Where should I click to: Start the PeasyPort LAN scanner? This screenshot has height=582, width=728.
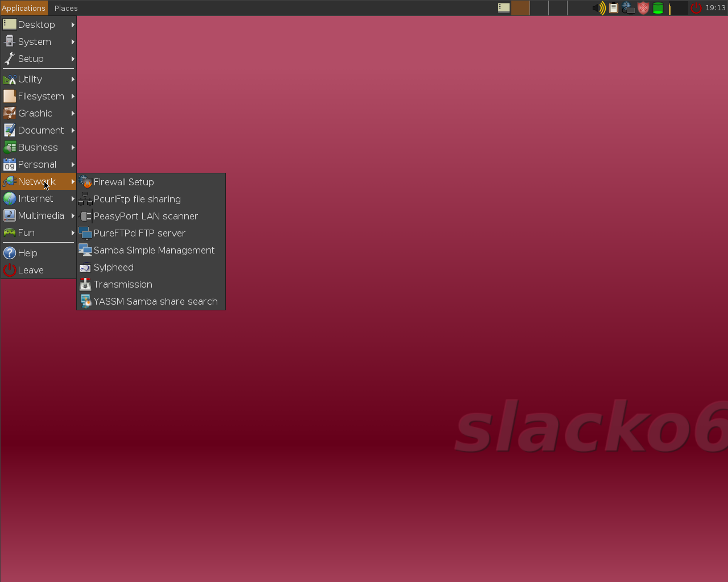click(x=151, y=216)
